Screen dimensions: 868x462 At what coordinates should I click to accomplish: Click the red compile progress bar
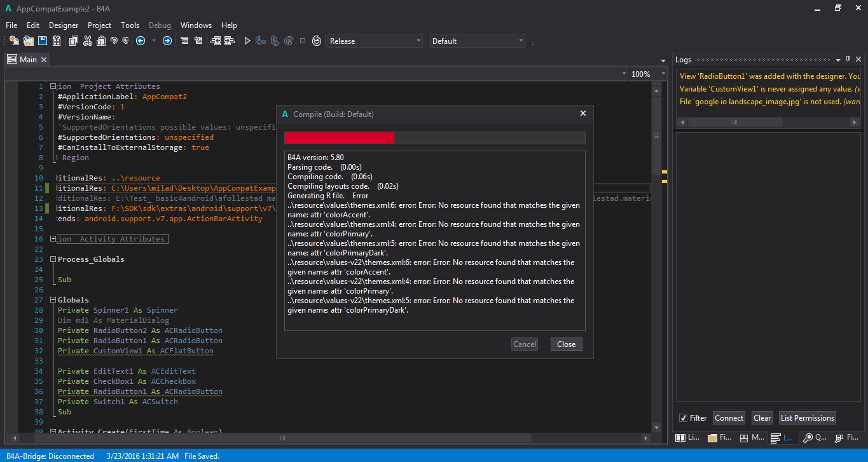coord(339,138)
